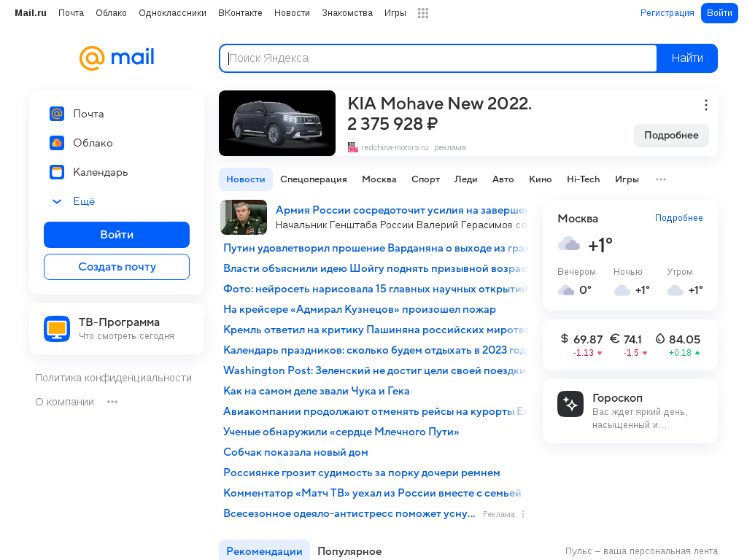Click the KIA Mohave car thumbnail
Screen dimensions: 747x560
[x=277, y=123]
